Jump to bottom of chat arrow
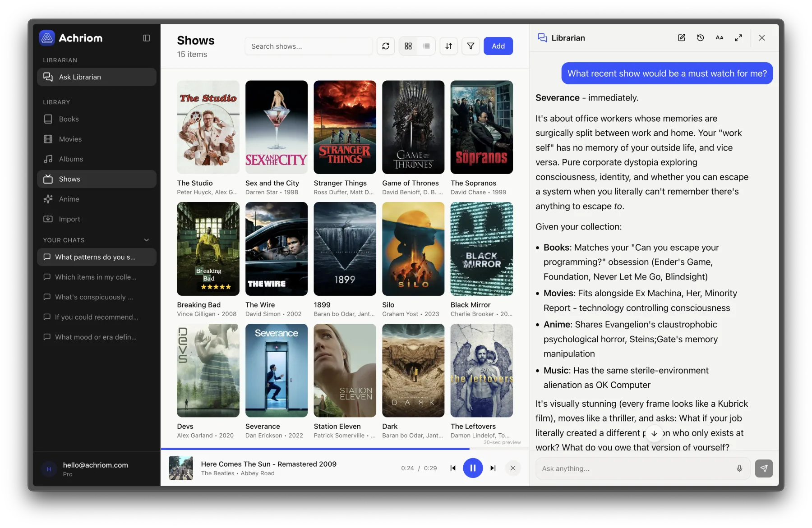 coord(654,433)
